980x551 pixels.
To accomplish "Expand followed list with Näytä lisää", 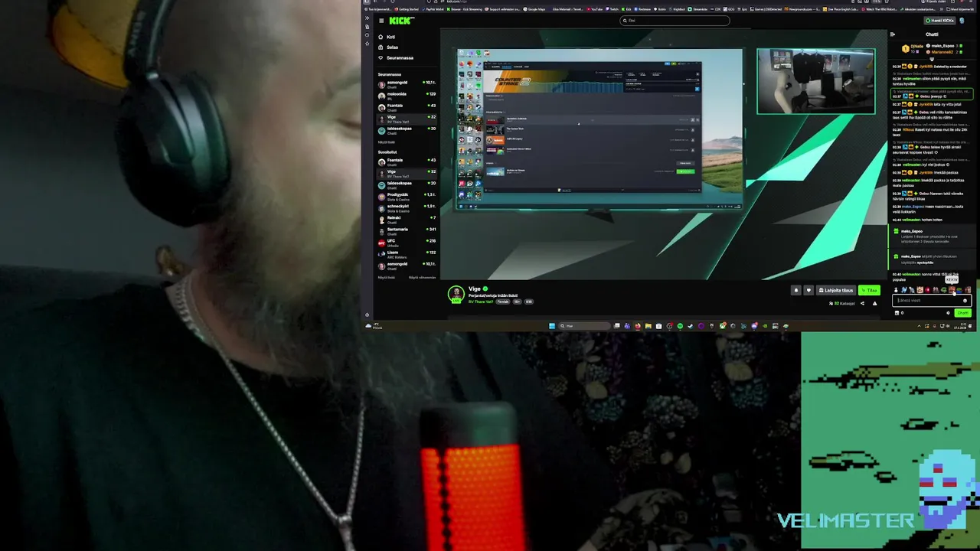I will point(387,142).
